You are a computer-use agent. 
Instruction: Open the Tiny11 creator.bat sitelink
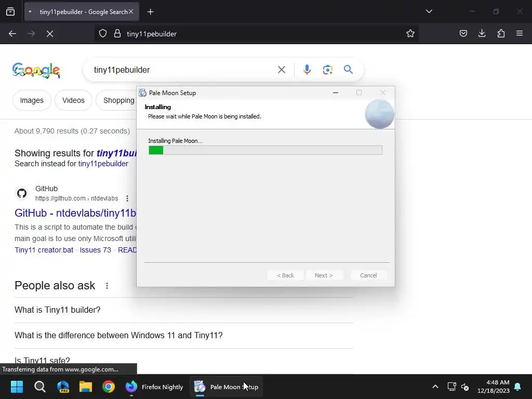tap(44, 250)
